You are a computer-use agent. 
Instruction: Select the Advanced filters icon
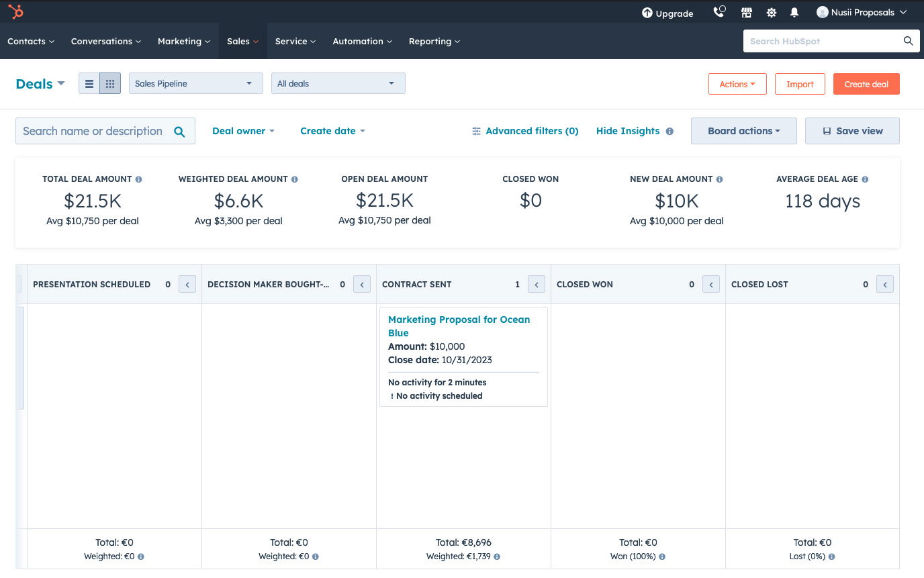tap(477, 131)
